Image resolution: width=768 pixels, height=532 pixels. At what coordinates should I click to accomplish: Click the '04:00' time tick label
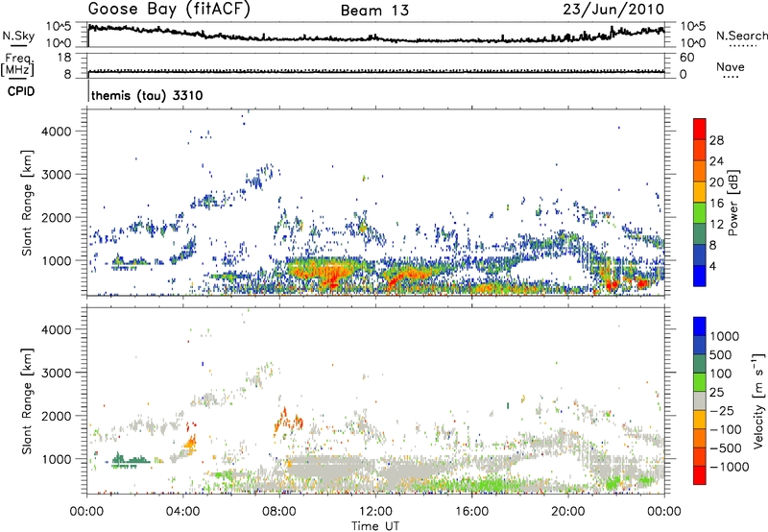click(x=182, y=511)
